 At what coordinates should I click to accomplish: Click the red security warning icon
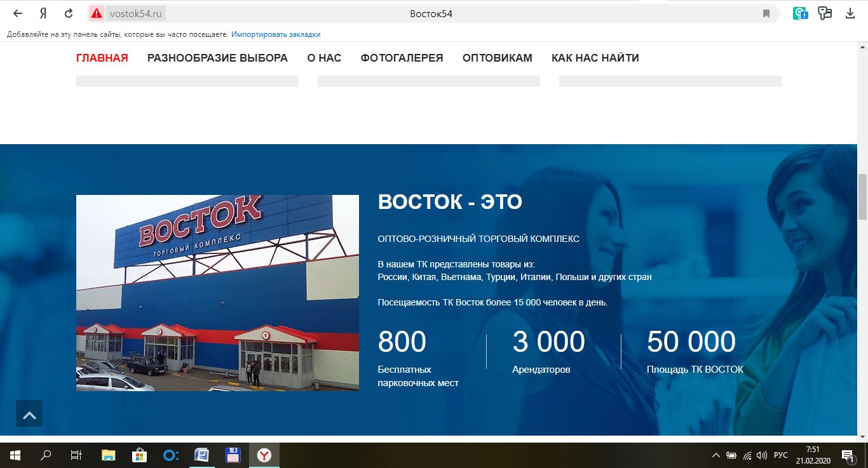tap(96, 13)
